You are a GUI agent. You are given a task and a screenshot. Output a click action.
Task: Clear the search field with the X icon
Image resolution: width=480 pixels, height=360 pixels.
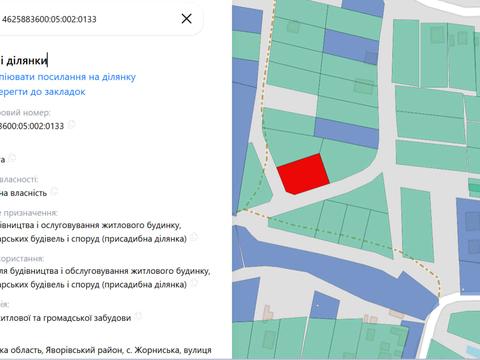[x=186, y=19]
